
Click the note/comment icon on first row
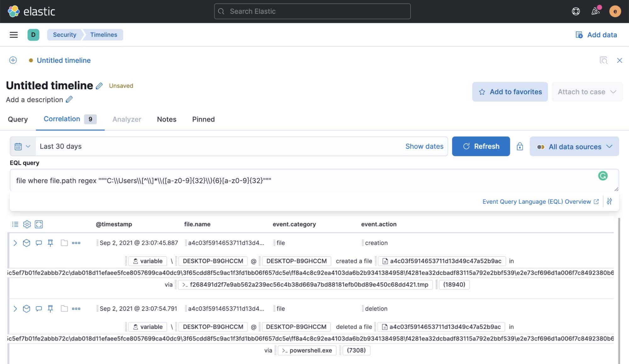39,242
